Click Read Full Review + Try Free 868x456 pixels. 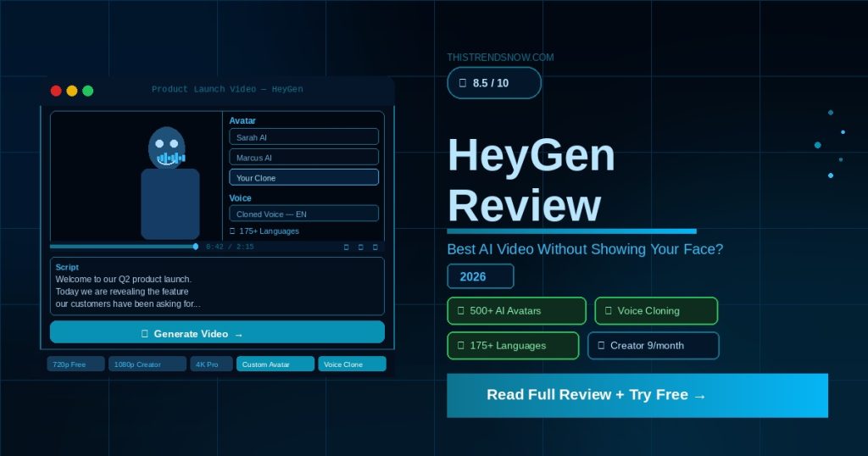coord(637,395)
